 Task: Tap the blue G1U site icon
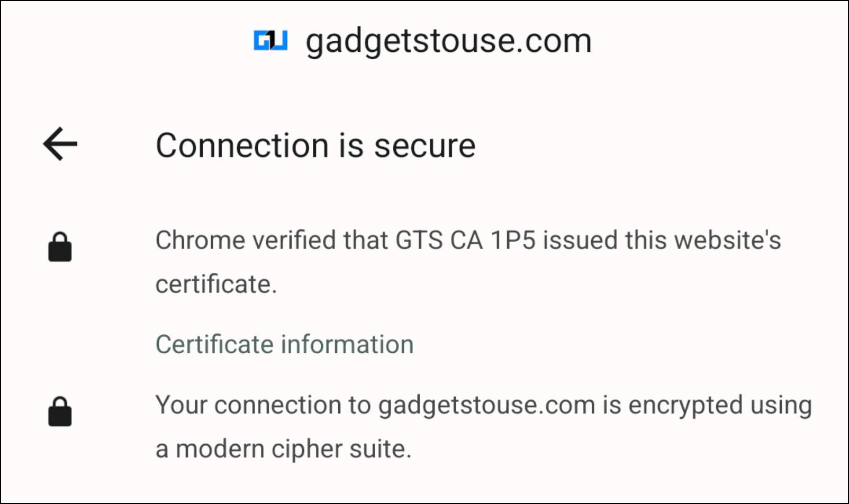270,41
